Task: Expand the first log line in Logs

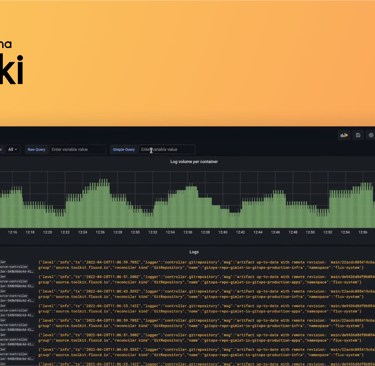Action: (187, 265)
